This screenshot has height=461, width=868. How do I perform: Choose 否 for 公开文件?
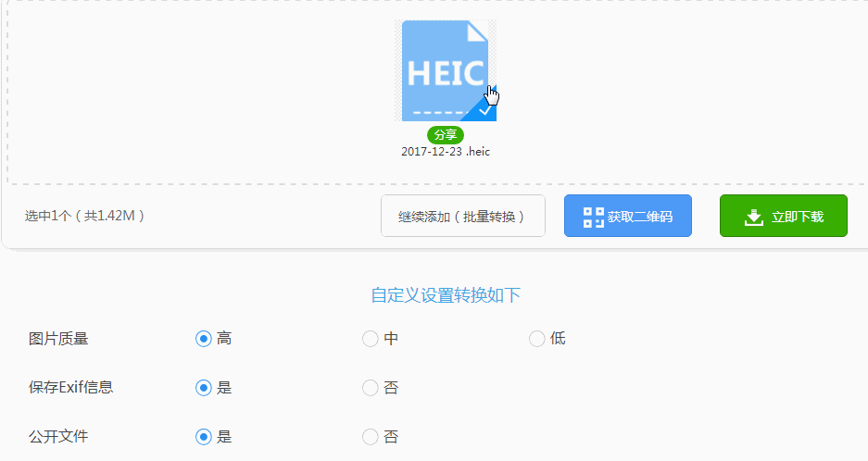click(371, 437)
